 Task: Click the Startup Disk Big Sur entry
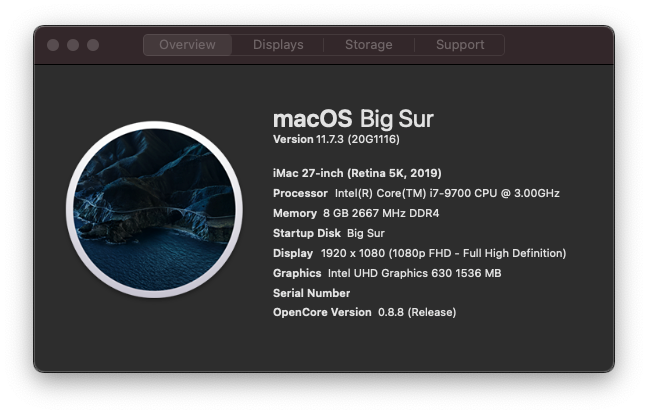[x=329, y=233]
